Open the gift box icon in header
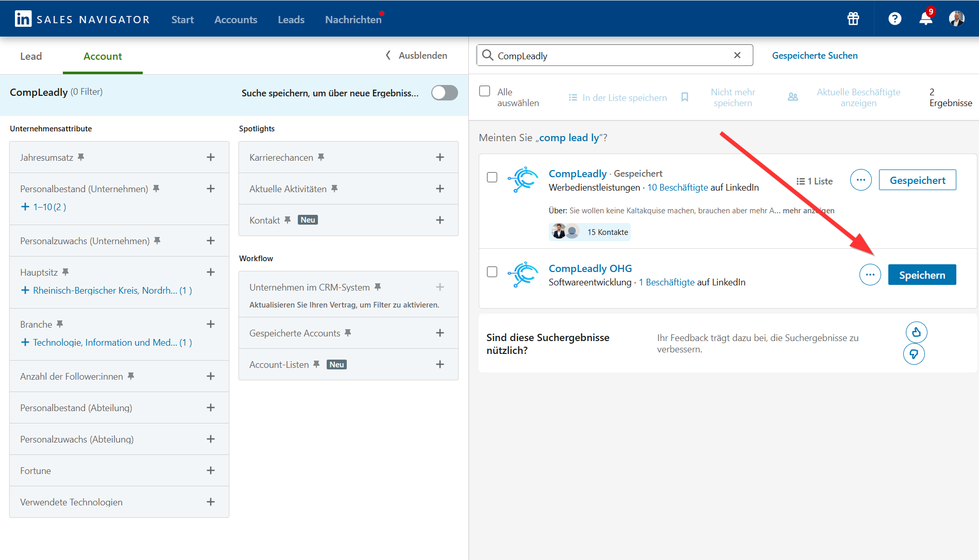The height and width of the screenshot is (560, 979). click(853, 19)
